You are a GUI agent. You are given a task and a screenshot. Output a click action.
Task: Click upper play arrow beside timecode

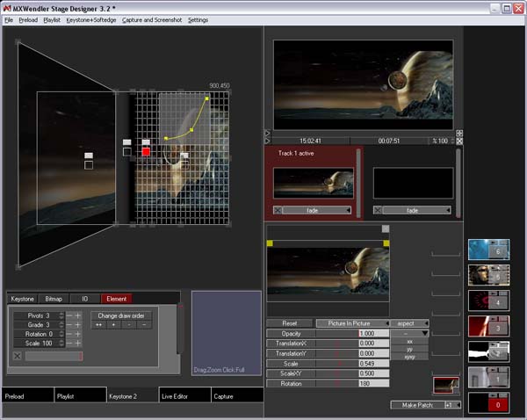tap(268, 134)
